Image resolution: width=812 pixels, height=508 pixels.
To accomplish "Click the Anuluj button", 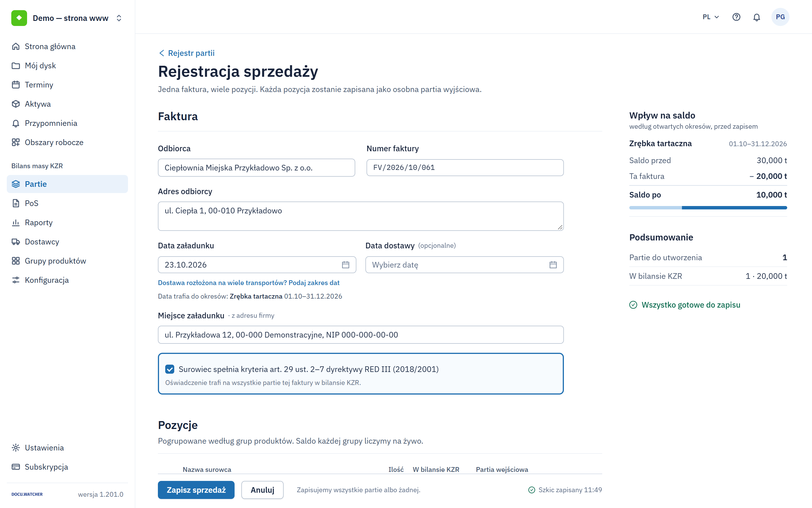I will coord(262,490).
